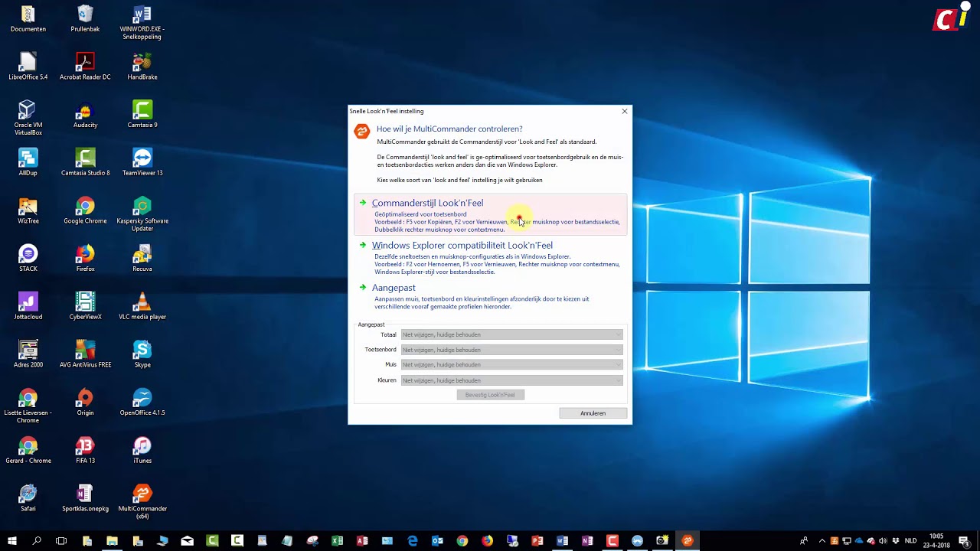Open OpenOffice 4.1.5 desktop icon

tap(142, 403)
